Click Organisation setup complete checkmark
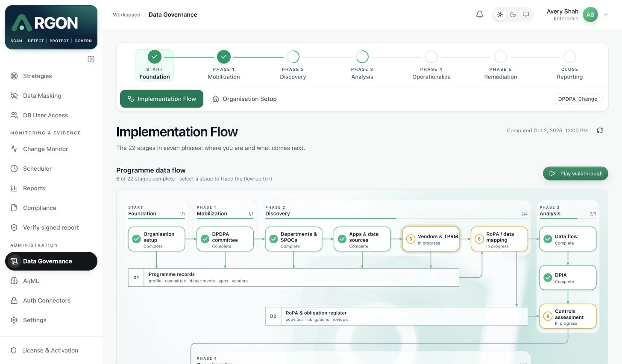 136,239
